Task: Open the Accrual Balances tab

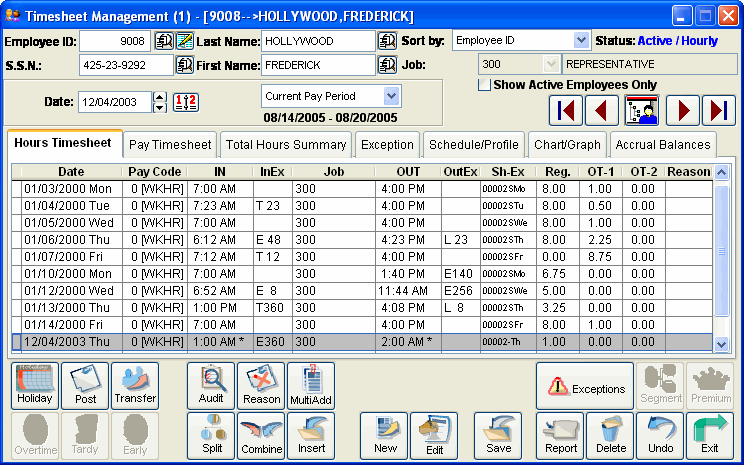Action: (663, 145)
